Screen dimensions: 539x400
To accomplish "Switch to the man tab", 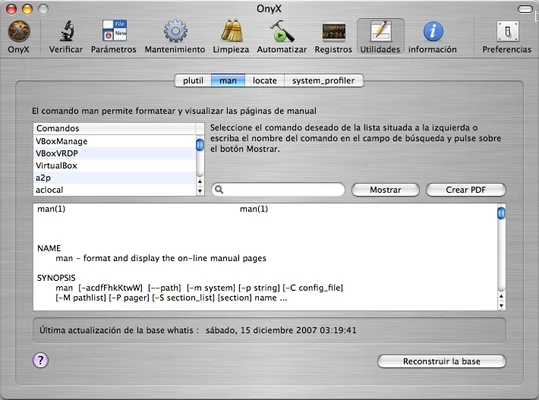I will [x=228, y=81].
